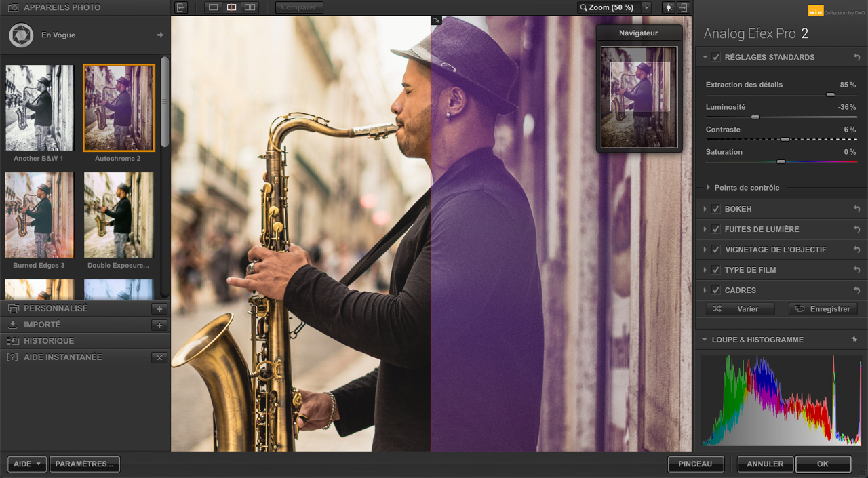Open the Historique panel
Image resolution: width=868 pixels, height=478 pixels.
[x=49, y=341]
